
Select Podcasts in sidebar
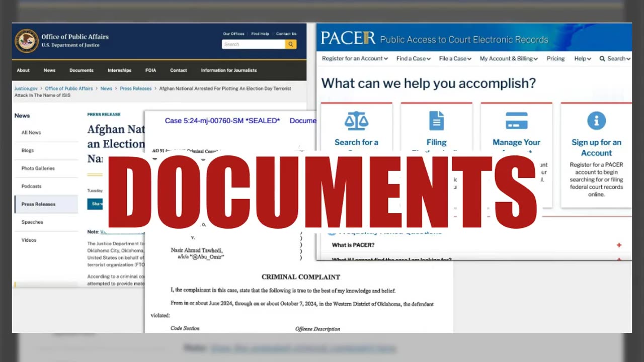point(31,186)
